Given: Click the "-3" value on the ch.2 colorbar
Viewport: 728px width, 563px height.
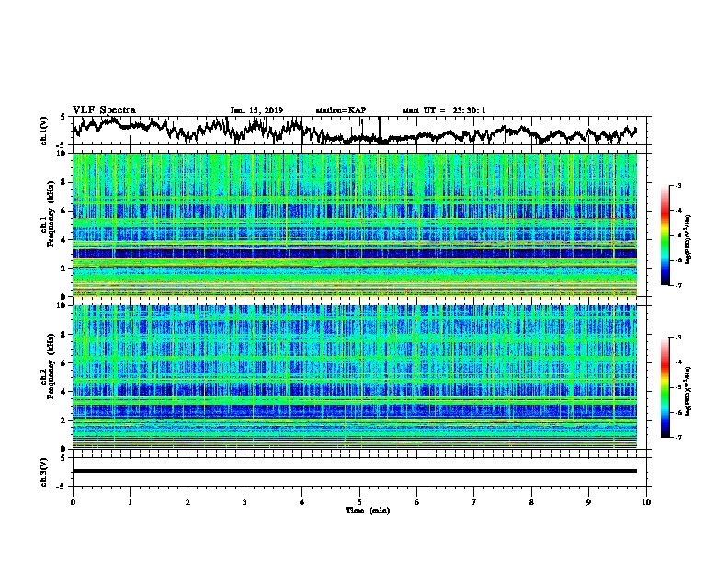Looking at the screenshot, I should (x=677, y=338).
